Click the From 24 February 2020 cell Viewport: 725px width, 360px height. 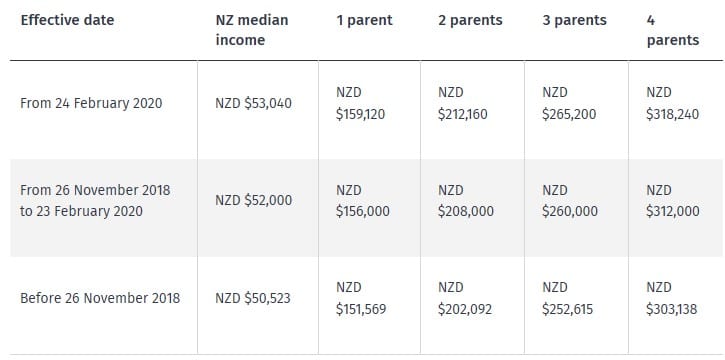point(91,103)
